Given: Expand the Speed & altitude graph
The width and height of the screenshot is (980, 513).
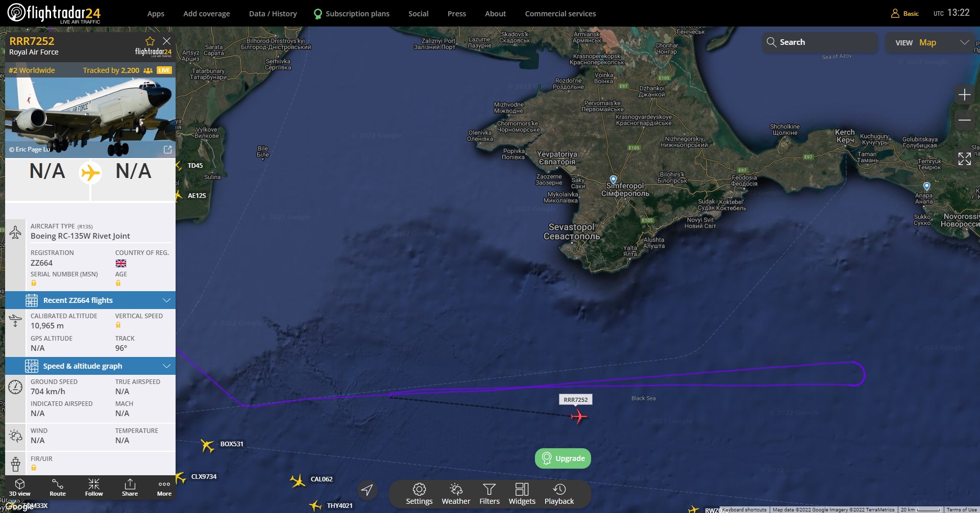Looking at the screenshot, I should [90, 366].
